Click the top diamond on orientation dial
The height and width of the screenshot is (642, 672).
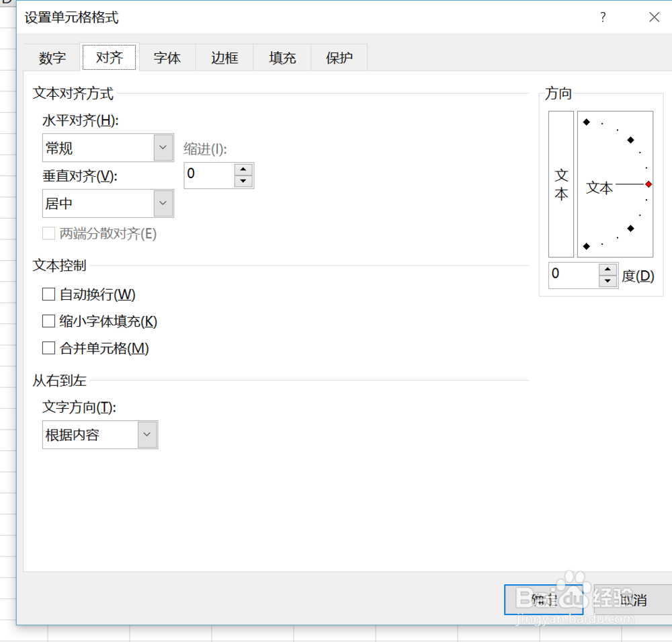586,122
